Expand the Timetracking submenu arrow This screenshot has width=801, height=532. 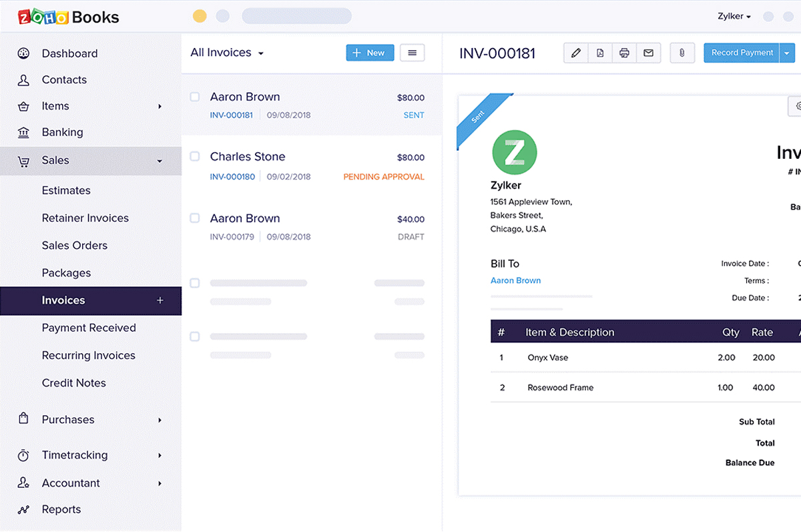(160, 455)
